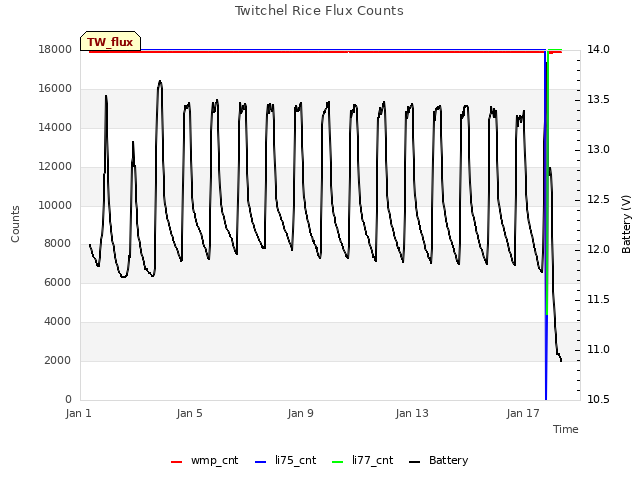
Task: Select the Battery legend label
Action: [448, 460]
